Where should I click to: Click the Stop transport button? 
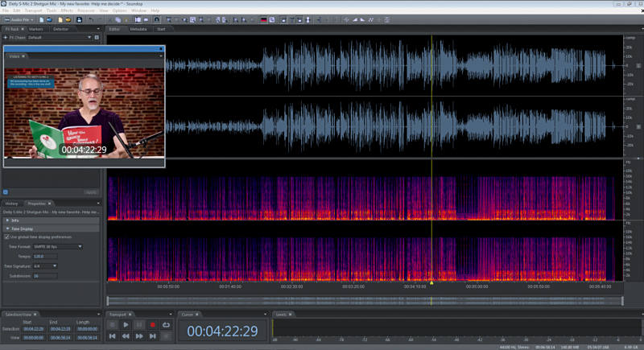point(113,325)
